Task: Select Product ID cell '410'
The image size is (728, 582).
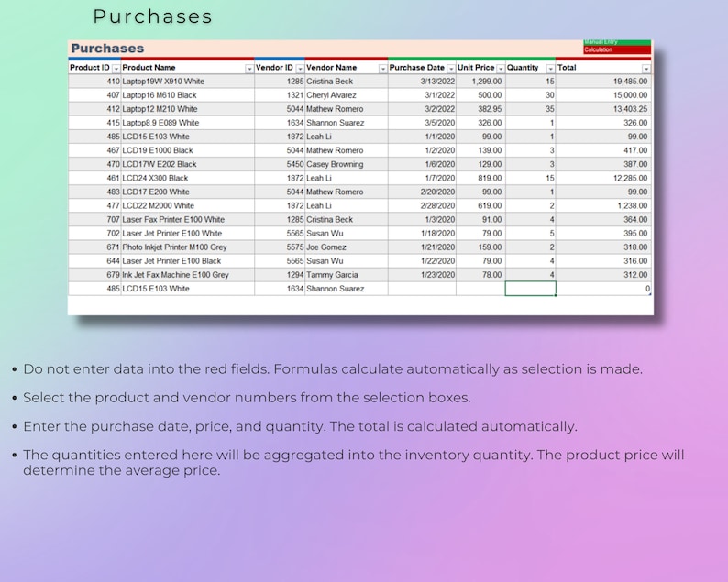Action: 94,82
